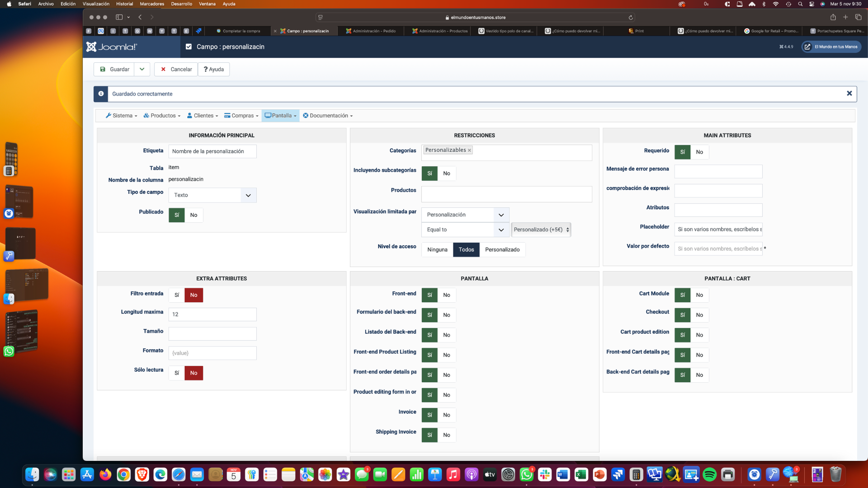This screenshot has height=488, width=868.
Task: Click Safari sidebar toggle icon
Action: click(x=119, y=17)
